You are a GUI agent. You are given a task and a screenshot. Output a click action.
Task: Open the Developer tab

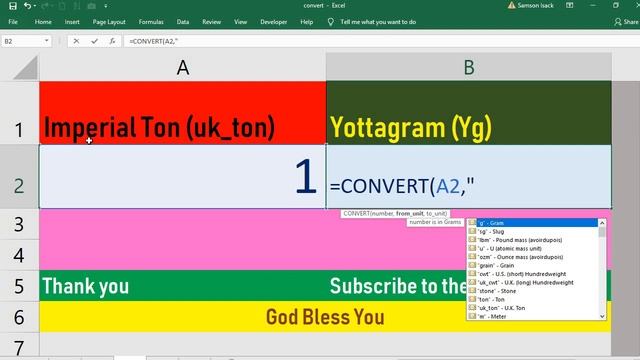[273, 22]
